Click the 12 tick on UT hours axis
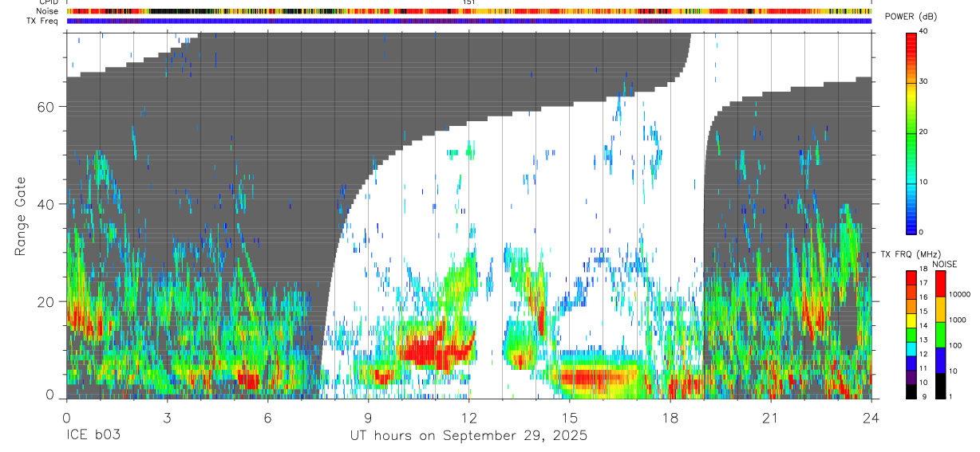 coord(469,419)
